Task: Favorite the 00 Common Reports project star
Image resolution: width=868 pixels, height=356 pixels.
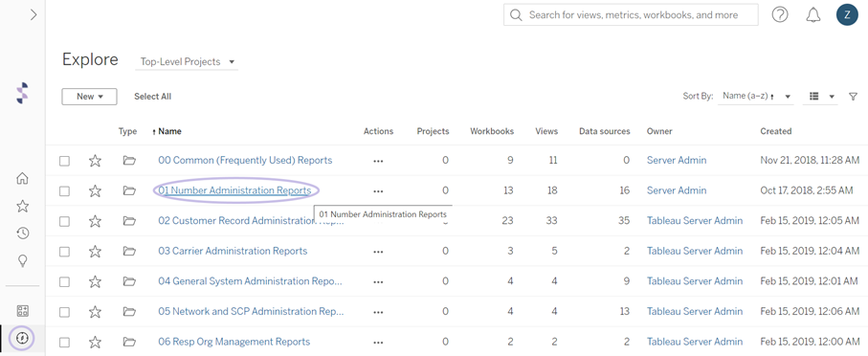Action: [x=95, y=161]
